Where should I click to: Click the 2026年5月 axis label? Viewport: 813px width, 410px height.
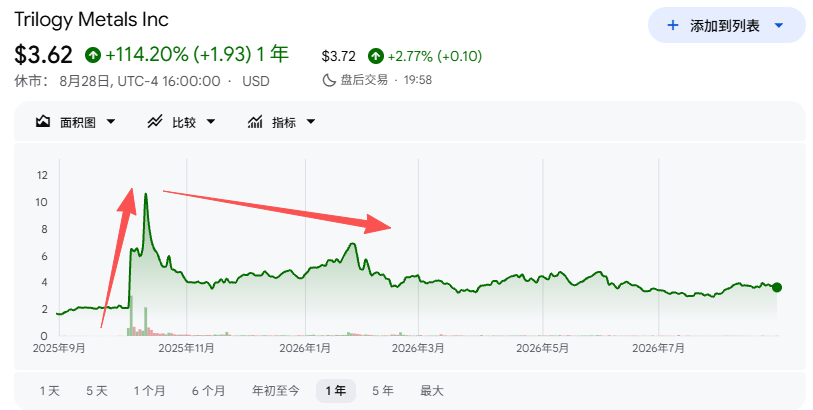[x=542, y=348]
